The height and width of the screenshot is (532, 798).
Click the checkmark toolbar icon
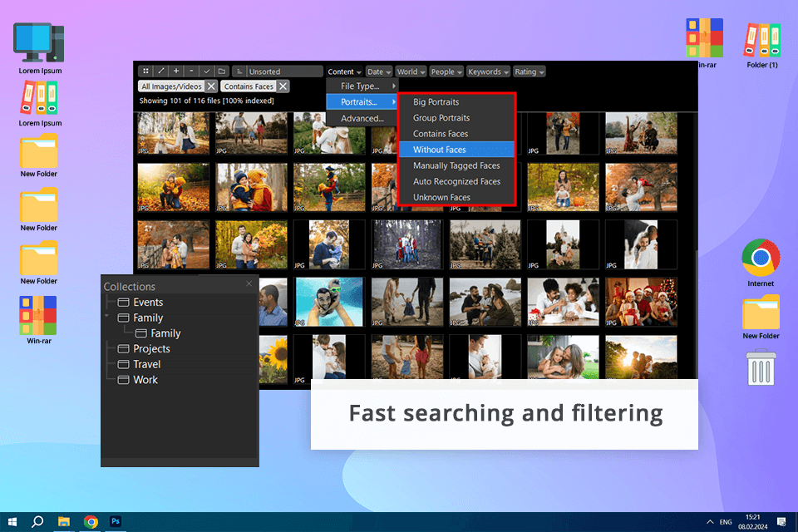(207, 71)
